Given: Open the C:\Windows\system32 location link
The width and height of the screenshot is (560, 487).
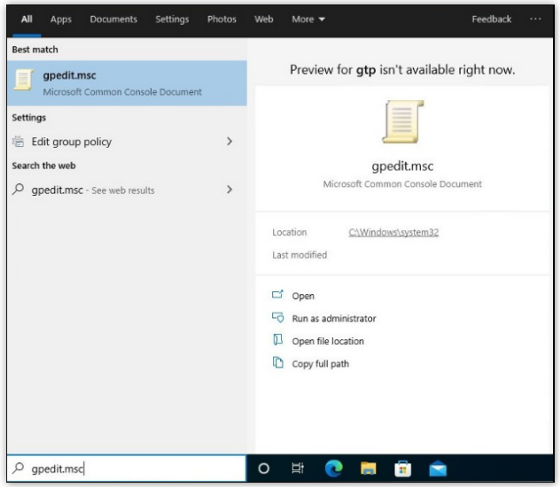Looking at the screenshot, I should (x=394, y=232).
